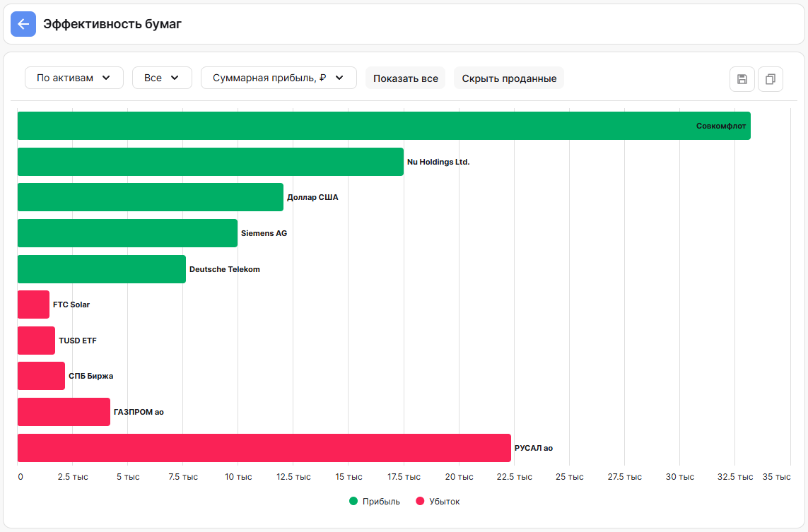Click the ГАЗПРОМ ао red bar
This screenshot has width=808, height=532.
point(64,412)
